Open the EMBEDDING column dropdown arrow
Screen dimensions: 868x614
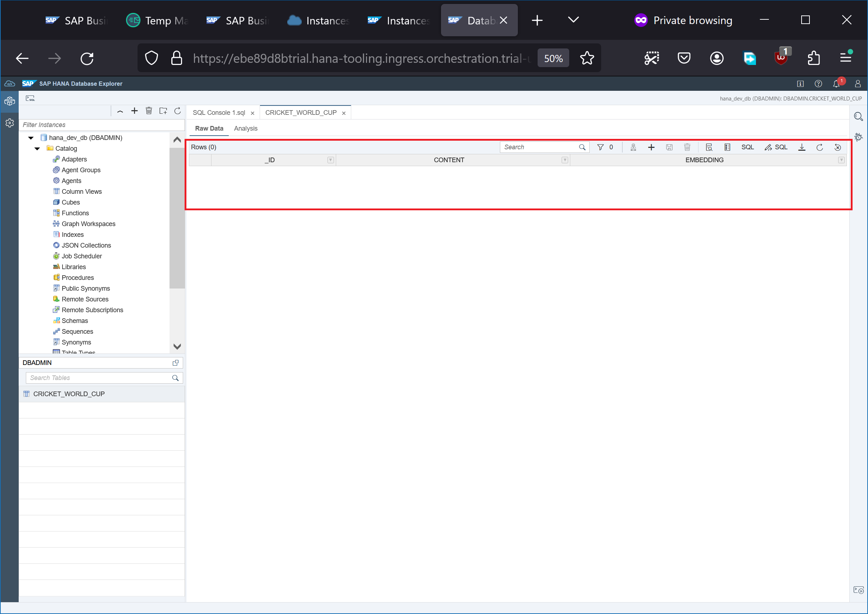(x=841, y=160)
